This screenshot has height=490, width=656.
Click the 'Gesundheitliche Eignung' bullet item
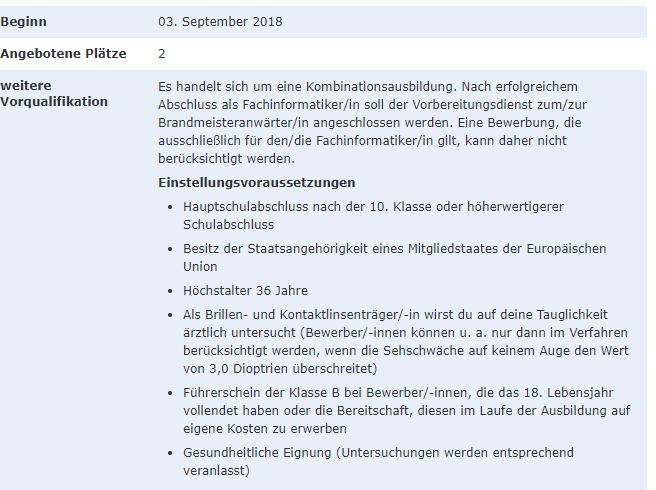pos(378,462)
